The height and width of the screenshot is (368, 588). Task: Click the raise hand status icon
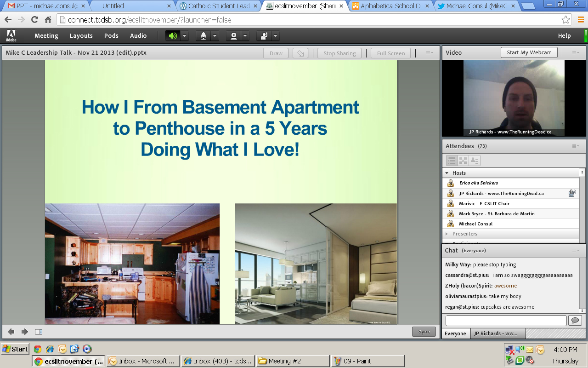264,36
